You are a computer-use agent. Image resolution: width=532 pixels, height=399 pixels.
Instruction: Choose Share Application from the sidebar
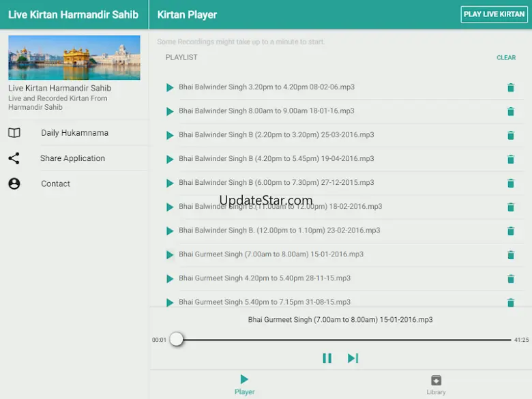coord(72,158)
